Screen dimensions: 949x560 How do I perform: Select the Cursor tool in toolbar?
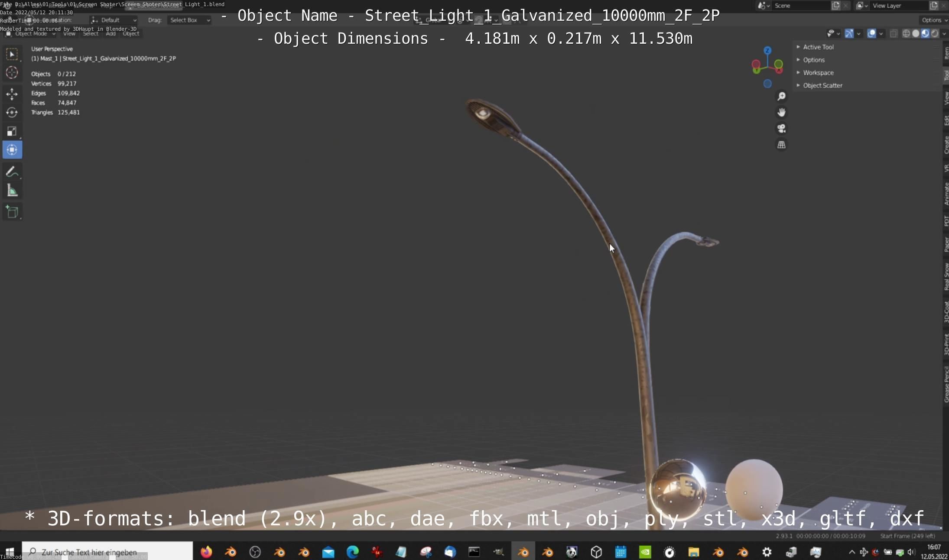[x=12, y=73]
